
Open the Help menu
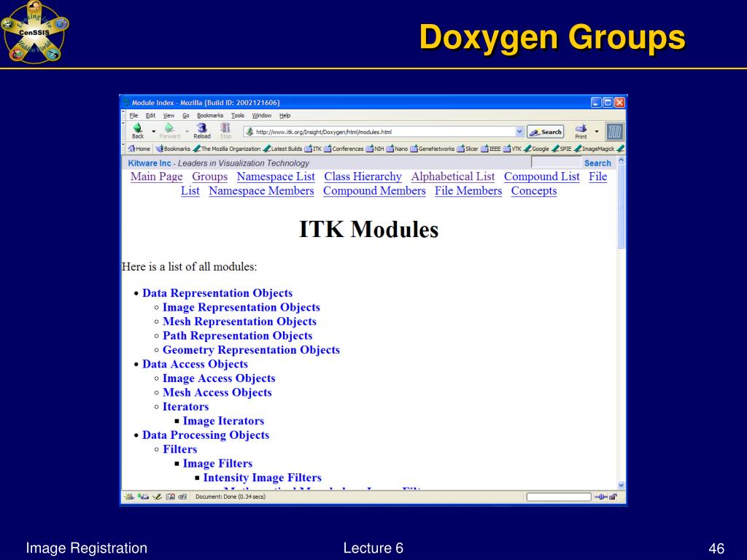coord(285,115)
